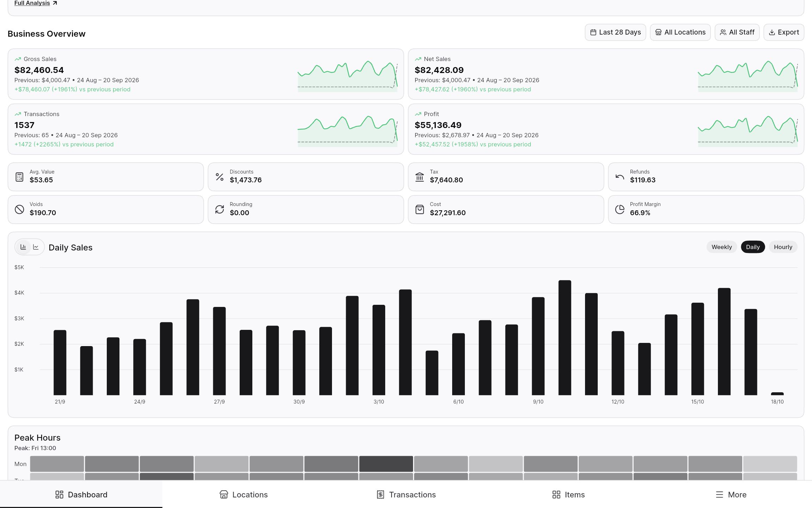The width and height of the screenshot is (812, 508).
Task: Click the Net Sales value $82,428.09
Action: coord(439,70)
